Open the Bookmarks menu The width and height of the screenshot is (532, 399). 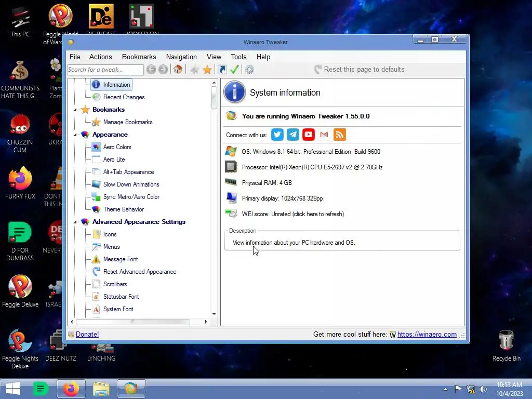(139, 57)
